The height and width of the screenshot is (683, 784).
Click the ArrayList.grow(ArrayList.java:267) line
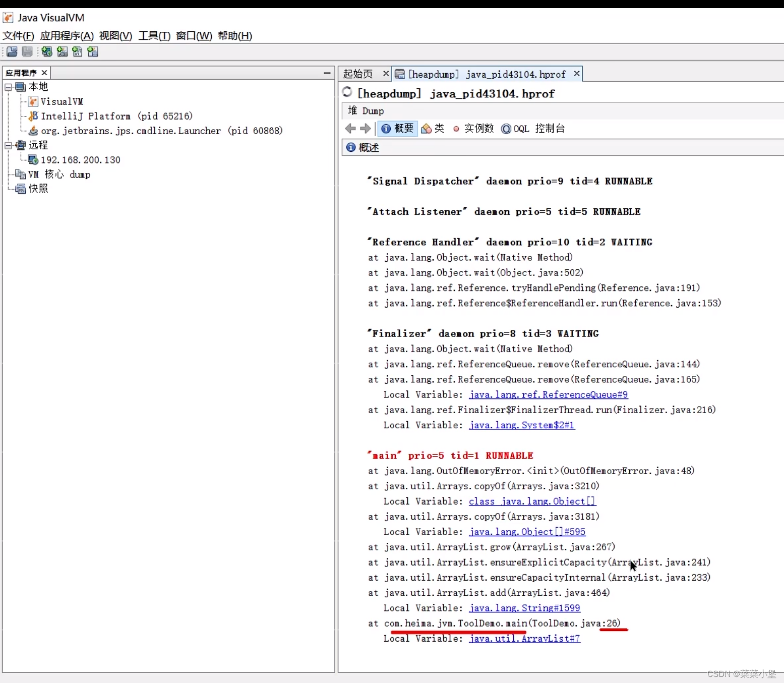[492, 547]
